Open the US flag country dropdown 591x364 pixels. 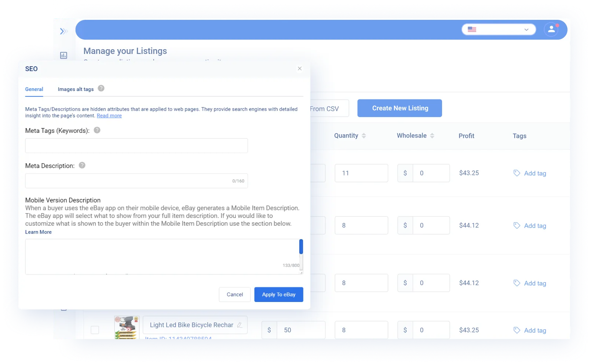click(499, 30)
